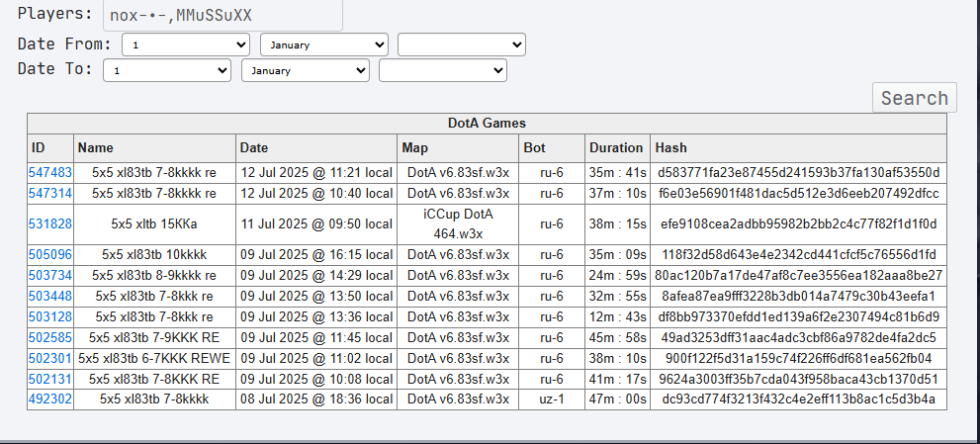Open game ID 502585 link
The height and width of the screenshot is (444, 980).
[50, 337]
